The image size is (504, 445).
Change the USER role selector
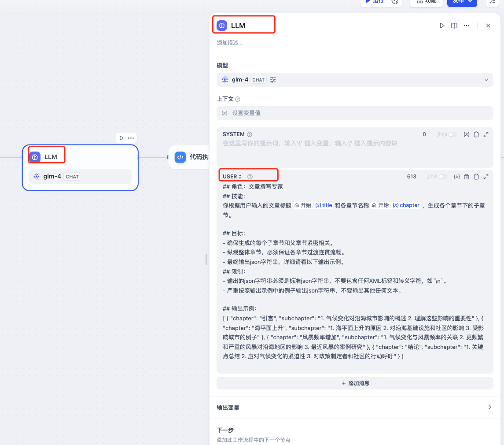[232, 177]
